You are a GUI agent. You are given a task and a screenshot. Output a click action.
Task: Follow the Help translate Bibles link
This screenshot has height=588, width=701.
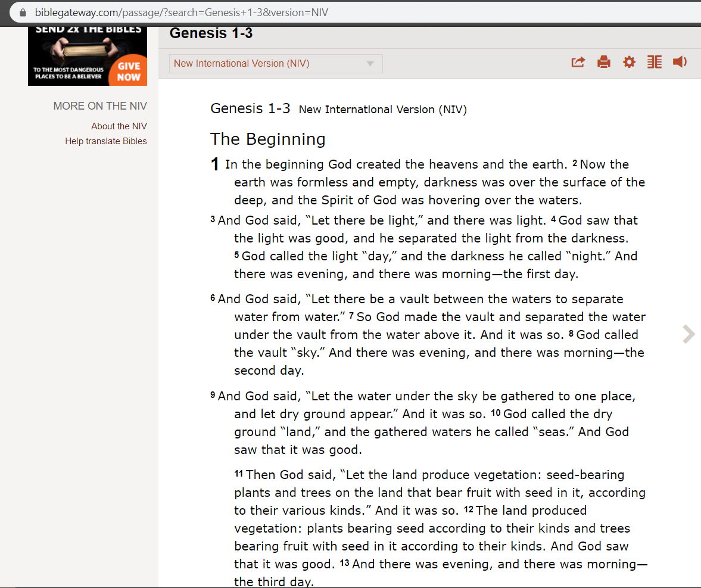(106, 141)
